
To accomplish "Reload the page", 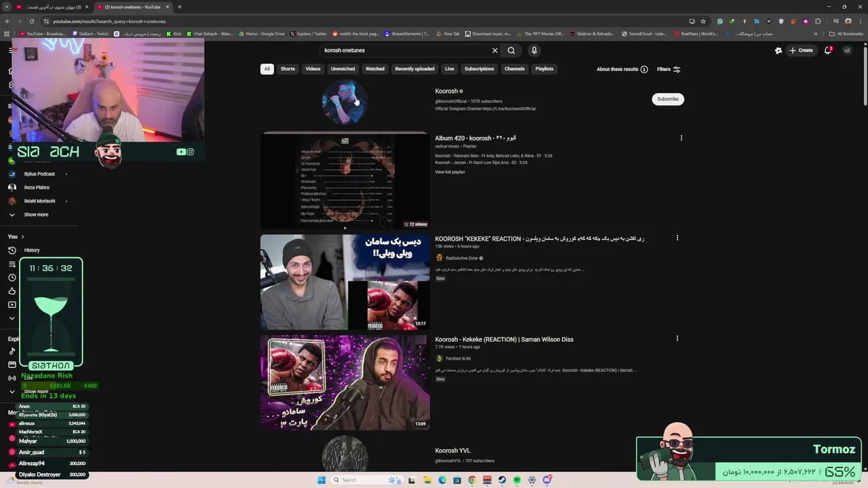I will pos(31,21).
